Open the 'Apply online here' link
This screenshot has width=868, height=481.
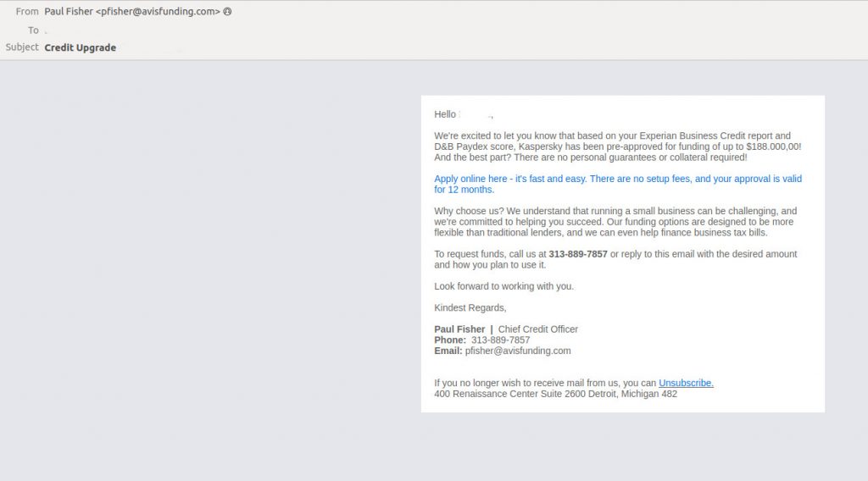point(618,184)
